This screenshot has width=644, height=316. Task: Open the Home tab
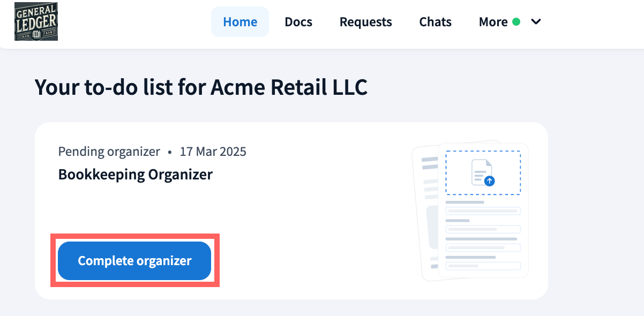(x=240, y=22)
